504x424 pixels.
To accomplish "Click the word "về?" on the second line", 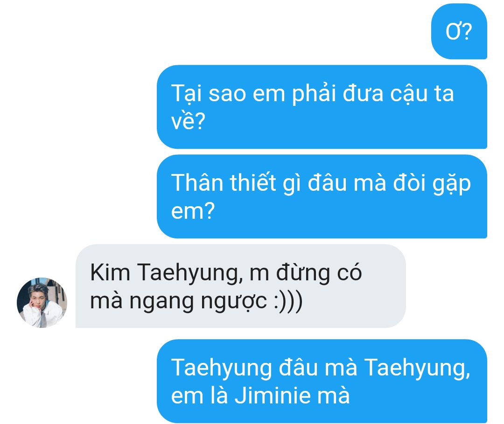I will 188,121.
